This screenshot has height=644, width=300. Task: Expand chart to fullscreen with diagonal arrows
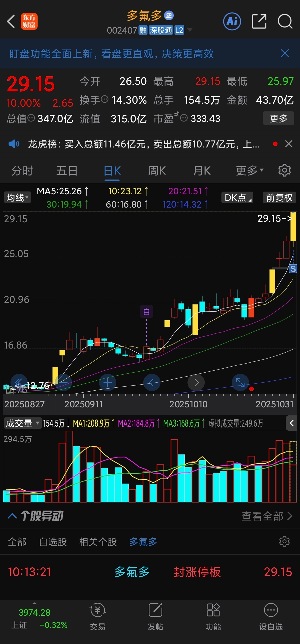pyautogui.click(x=240, y=383)
